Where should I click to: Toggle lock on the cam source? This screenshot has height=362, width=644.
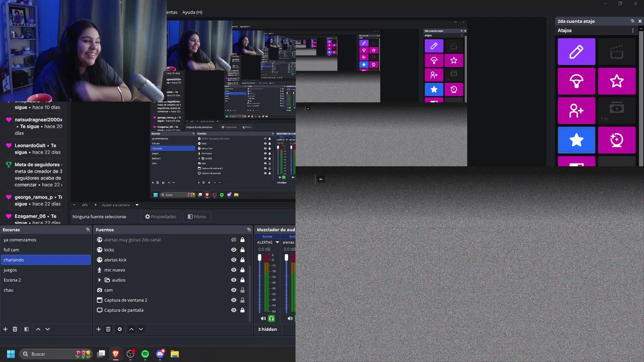(243, 290)
